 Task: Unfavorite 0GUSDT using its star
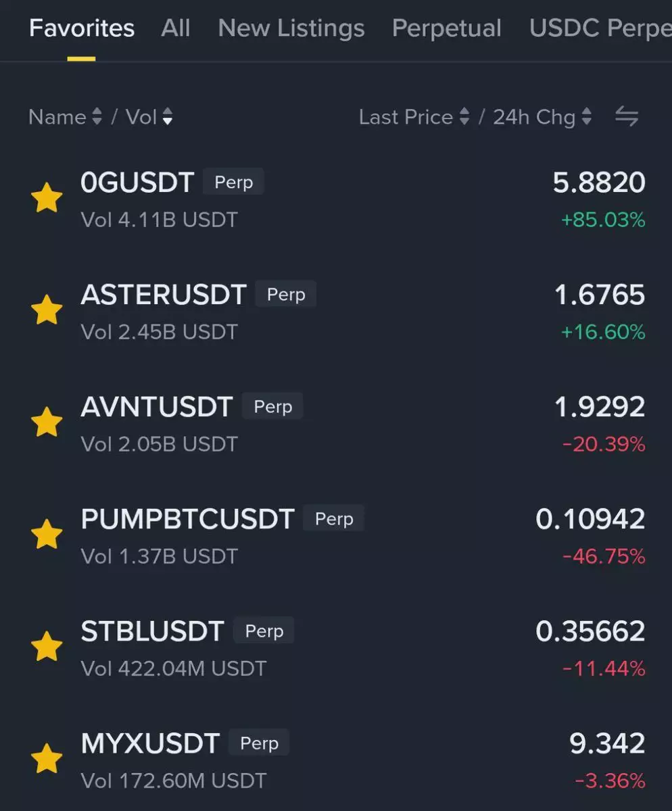[47, 199]
